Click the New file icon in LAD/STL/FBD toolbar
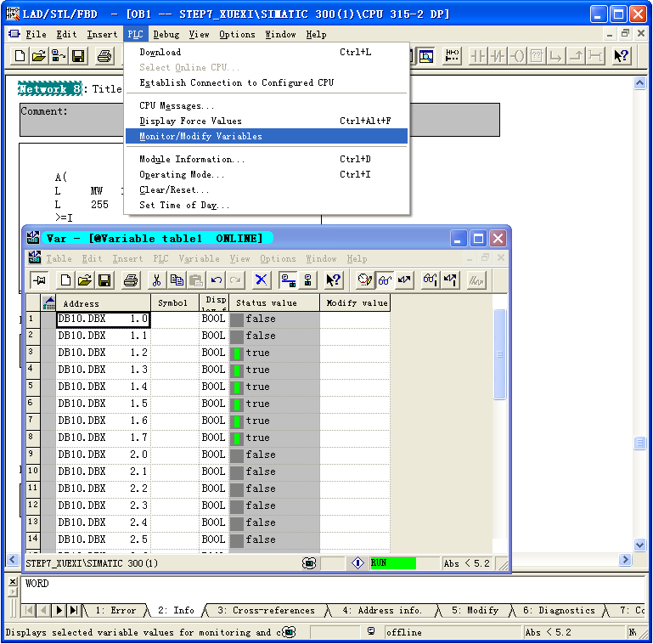653x644 pixels. 20,55
